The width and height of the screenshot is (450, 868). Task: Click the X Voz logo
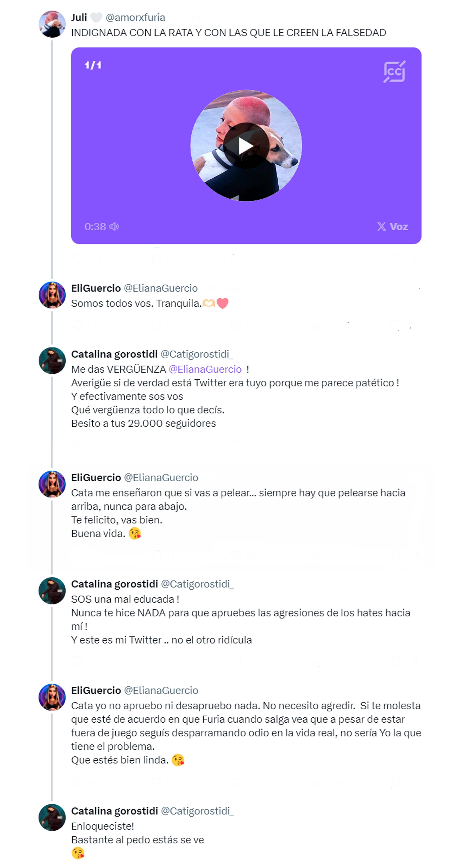pyautogui.click(x=392, y=226)
